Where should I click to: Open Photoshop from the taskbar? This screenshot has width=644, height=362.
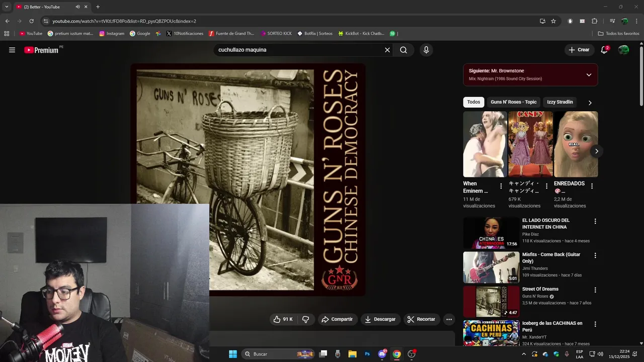(367, 354)
